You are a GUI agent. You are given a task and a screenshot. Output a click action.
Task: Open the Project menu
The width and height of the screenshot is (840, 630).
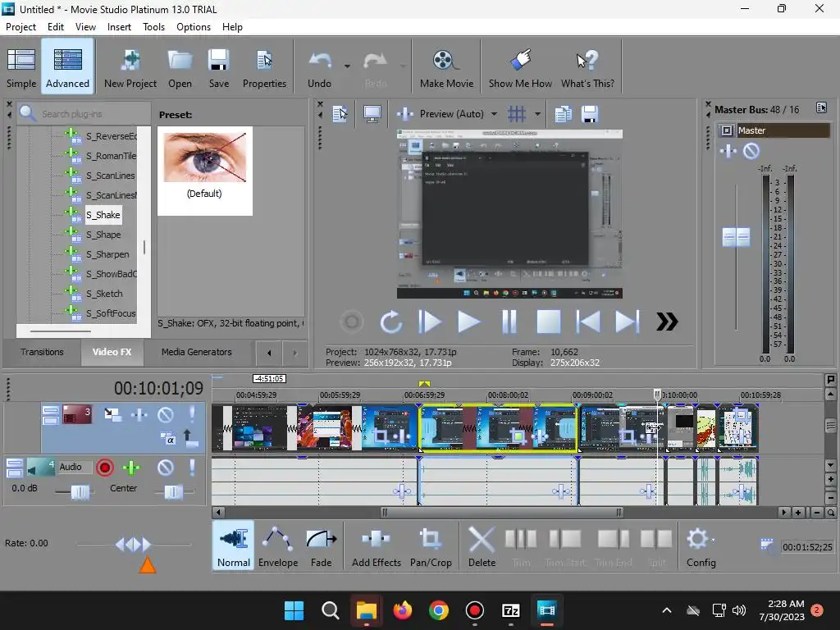21,27
